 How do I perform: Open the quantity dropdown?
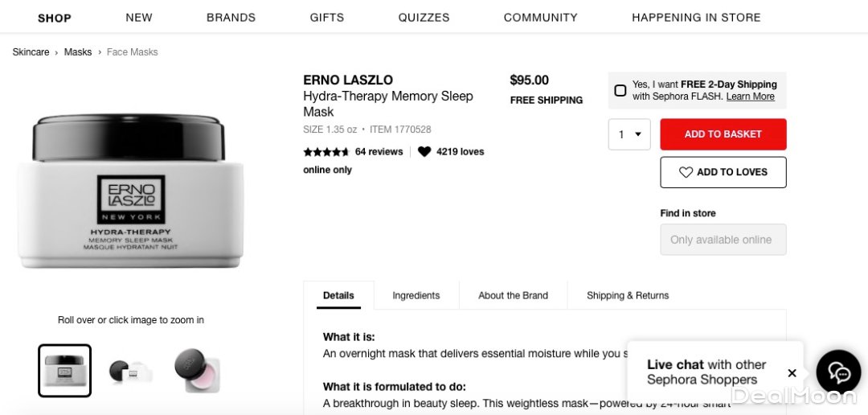(629, 134)
